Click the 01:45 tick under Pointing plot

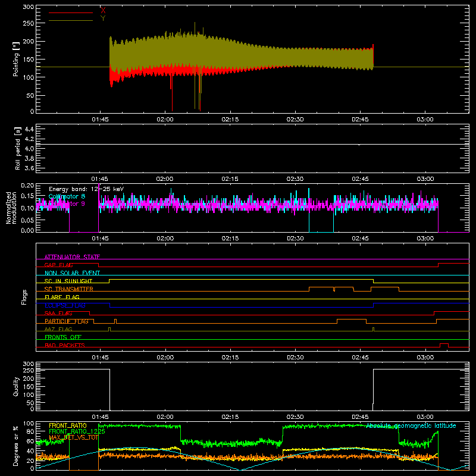point(100,120)
